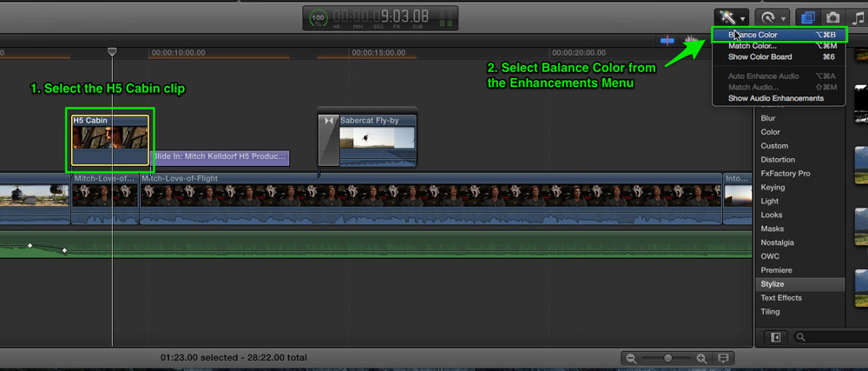Click the timeline zoom slider knob
The height and width of the screenshot is (371, 868).
668,358
